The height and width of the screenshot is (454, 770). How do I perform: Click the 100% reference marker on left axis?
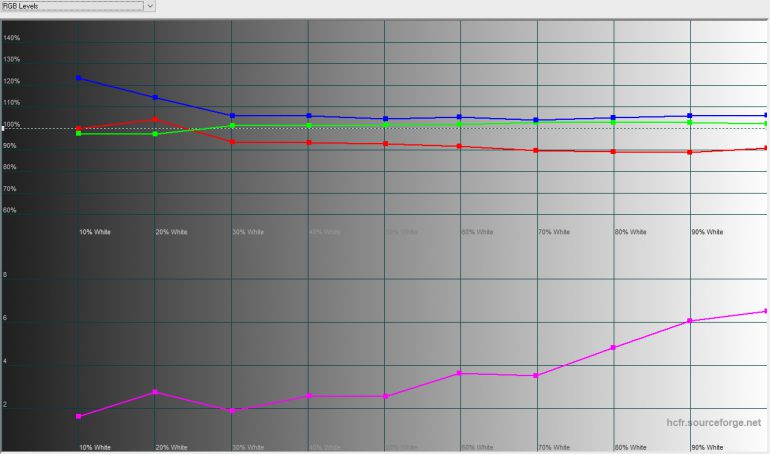[x=4, y=128]
